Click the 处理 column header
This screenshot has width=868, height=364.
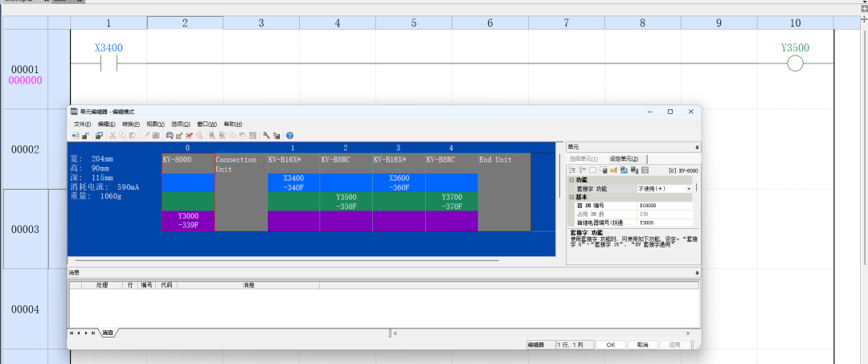click(x=102, y=285)
